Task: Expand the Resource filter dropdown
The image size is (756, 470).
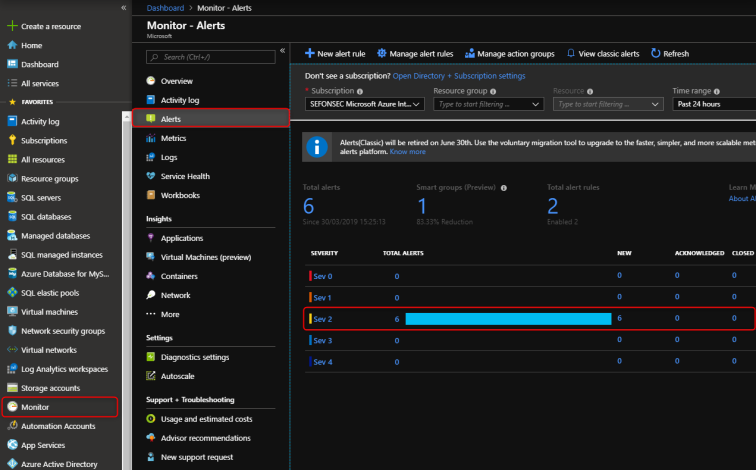Action: pyautogui.click(x=608, y=104)
